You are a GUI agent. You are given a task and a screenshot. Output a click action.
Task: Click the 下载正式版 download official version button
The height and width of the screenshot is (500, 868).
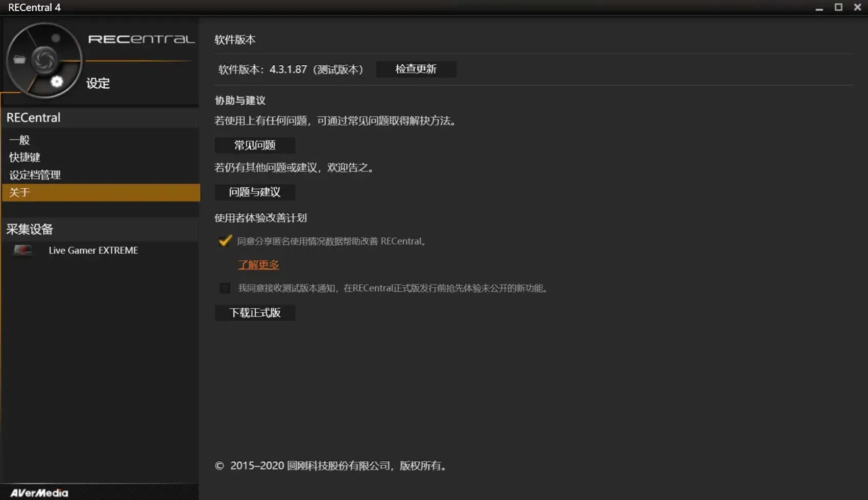(255, 313)
